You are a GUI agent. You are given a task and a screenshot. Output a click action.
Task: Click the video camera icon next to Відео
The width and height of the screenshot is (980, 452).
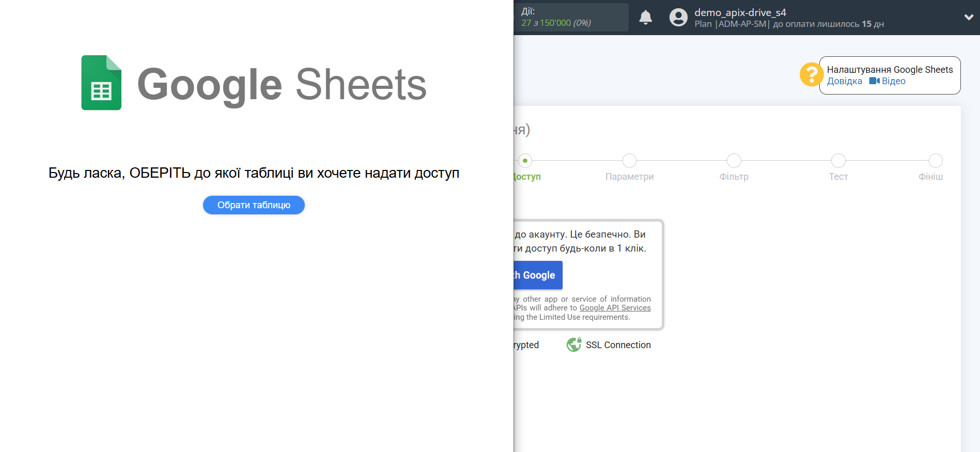tap(874, 81)
